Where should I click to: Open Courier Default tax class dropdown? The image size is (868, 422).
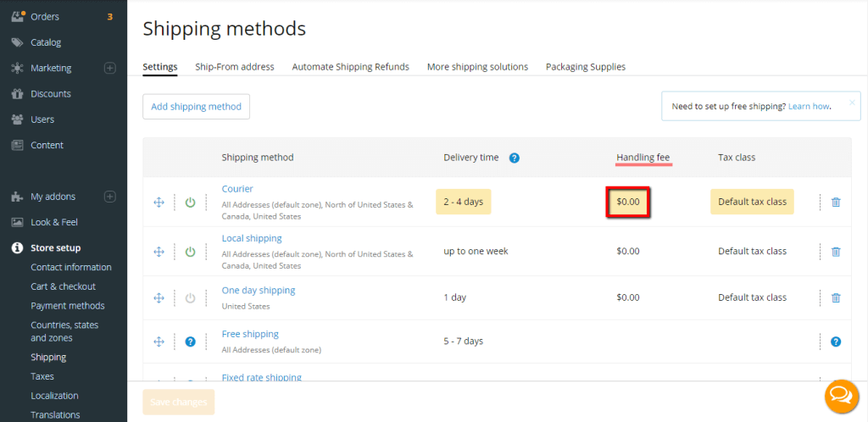[753, 202]
